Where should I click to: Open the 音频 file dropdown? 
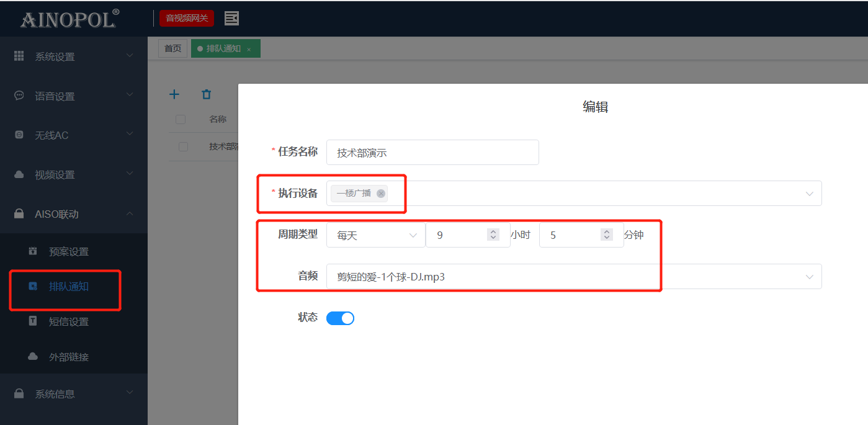573,277
